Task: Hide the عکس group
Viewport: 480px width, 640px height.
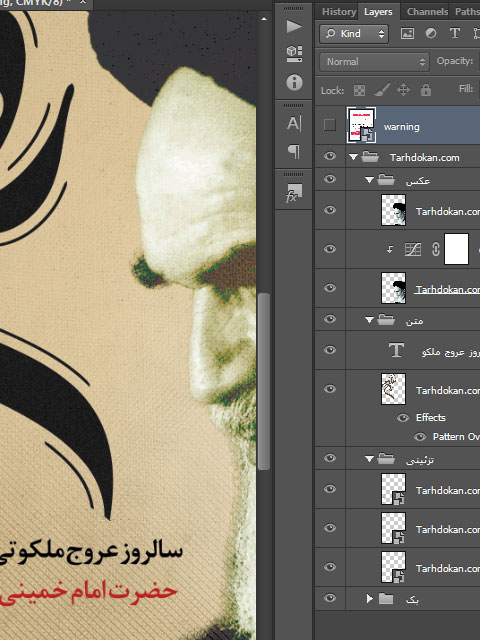Action: coord(330,179)
